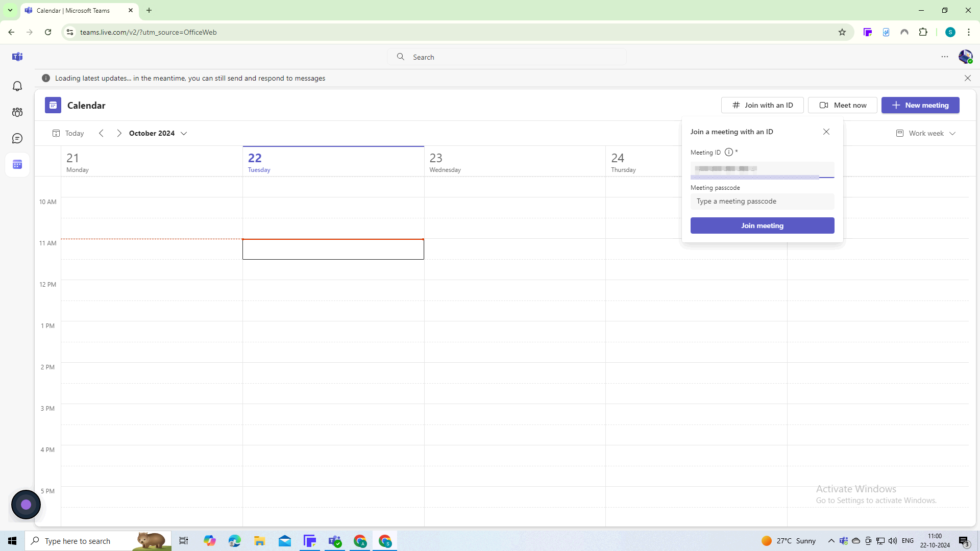The height and width of the screenshot is (551, 980).
Task: Close the Join a meeting popup
Action: click(x=826, y=132)
